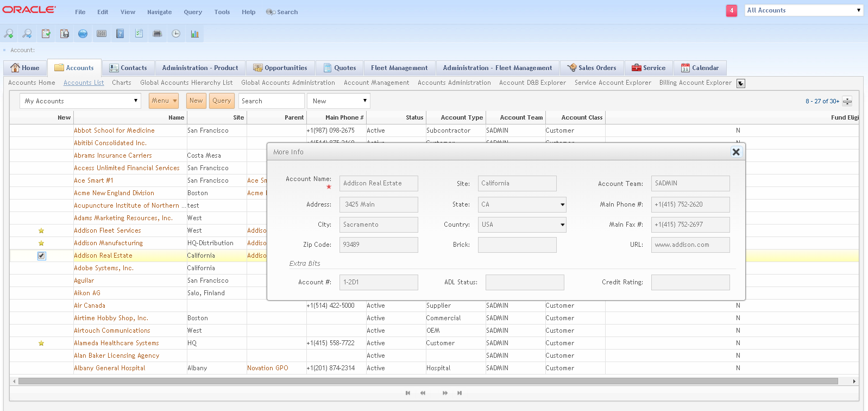
Task: Open the Albany General Hospital account link
Action: (110, 368)
